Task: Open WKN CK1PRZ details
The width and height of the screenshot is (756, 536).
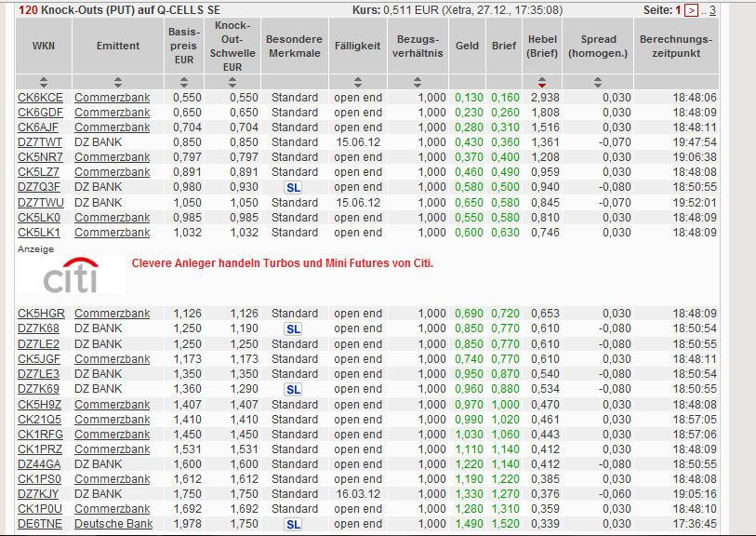Action: (x=40, y=449)
